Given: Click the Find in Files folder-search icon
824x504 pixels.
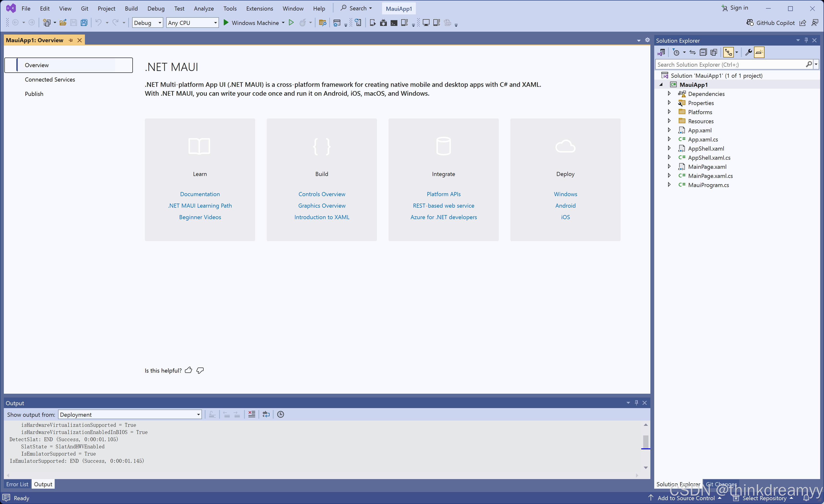Looking at the screenshot, I should click(x=322, y=23).
